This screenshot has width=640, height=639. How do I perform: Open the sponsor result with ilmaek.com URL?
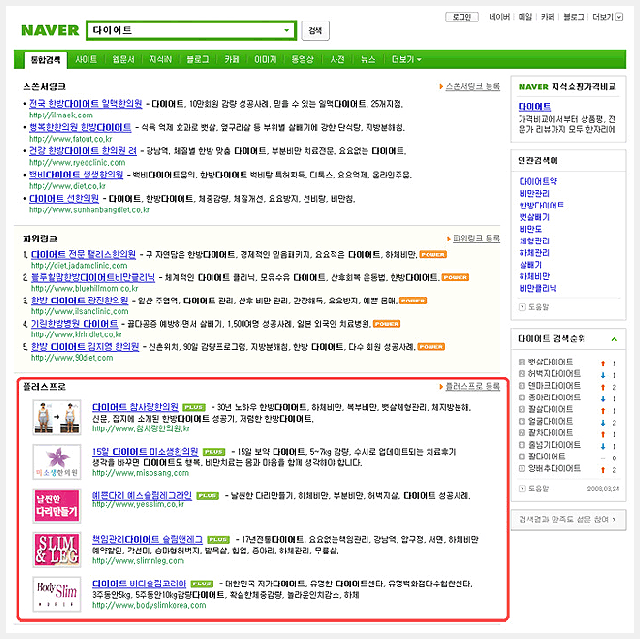click(x=86, y=104)
